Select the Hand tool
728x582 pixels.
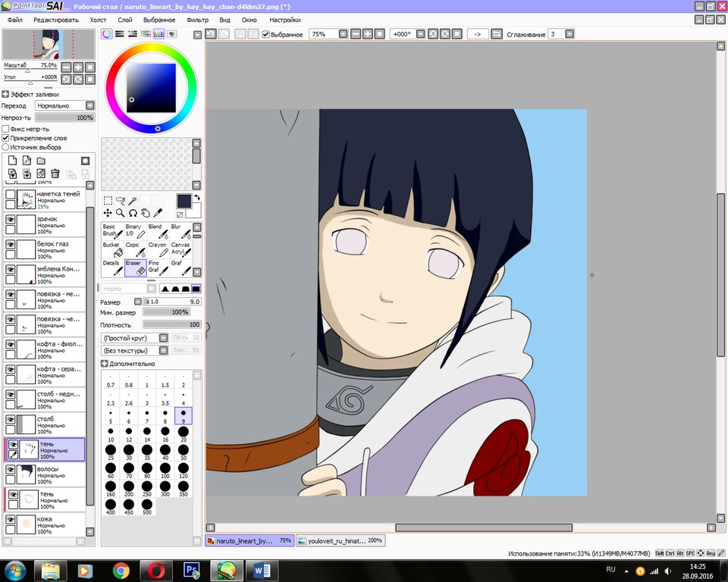pos(146,213)
